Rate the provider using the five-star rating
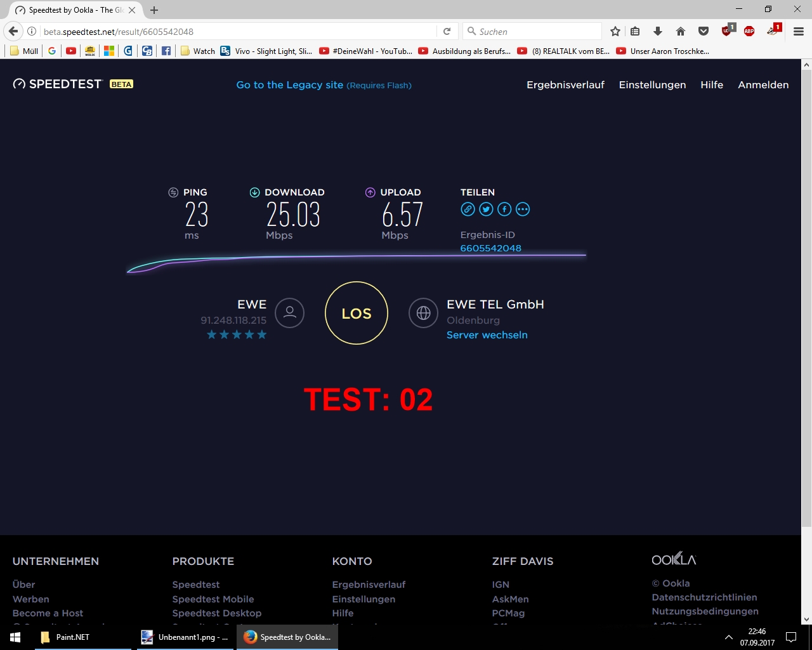This screenshot has width=812, height=650. click(x=237, y=335)
